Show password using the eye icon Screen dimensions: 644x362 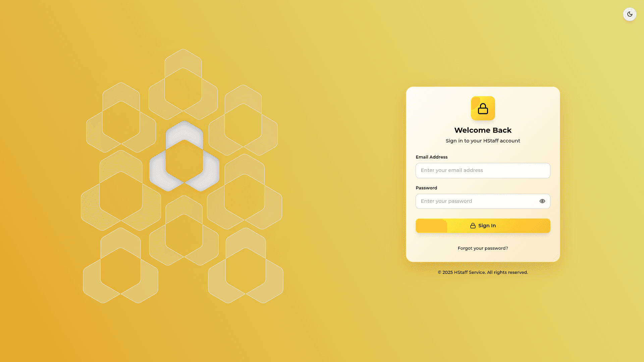542,201
